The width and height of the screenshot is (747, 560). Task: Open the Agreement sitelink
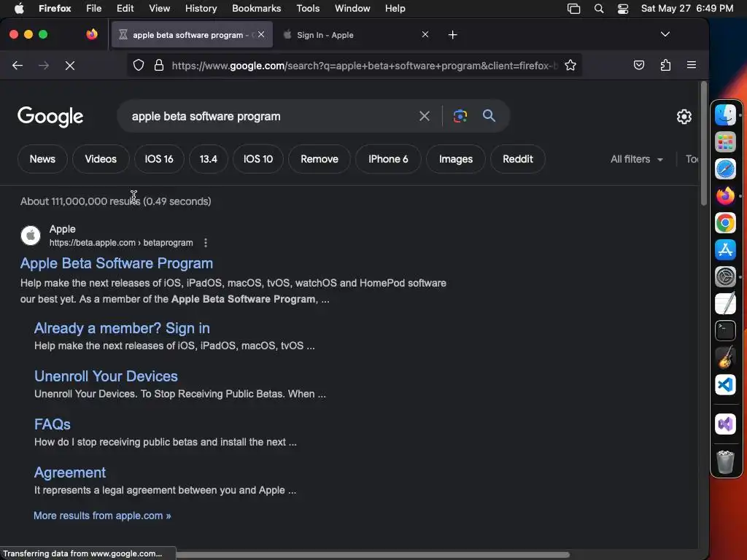70,472
